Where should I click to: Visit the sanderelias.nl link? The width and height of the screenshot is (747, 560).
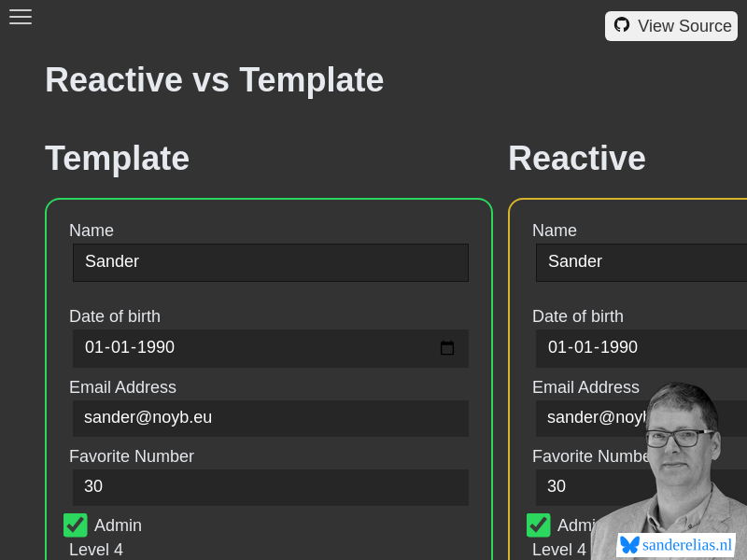(x=686, y=545)
